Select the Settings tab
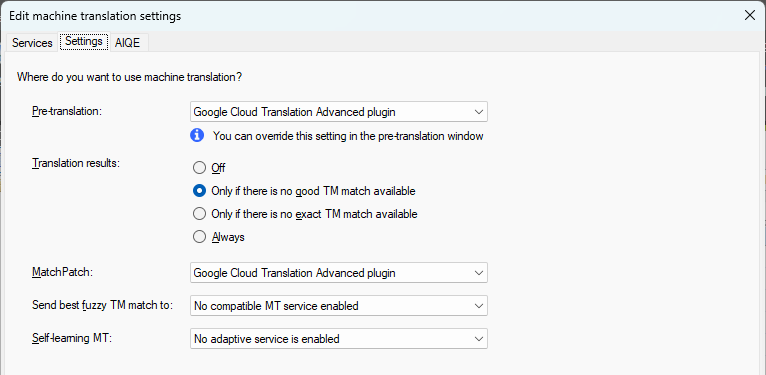Viewport: 766px width, 375px height. click(84, 42)
